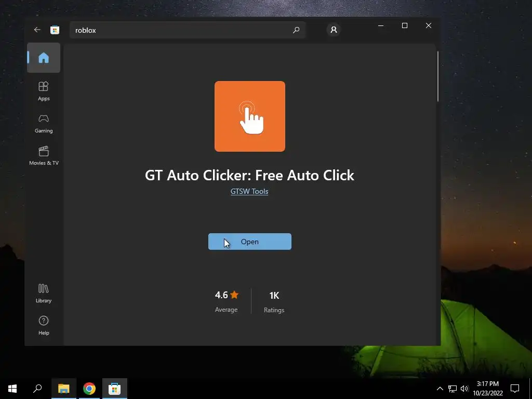This screenshot has width=532, height=399.
Task: Click the search magnifier icon
Action: [x=296, y=30]
